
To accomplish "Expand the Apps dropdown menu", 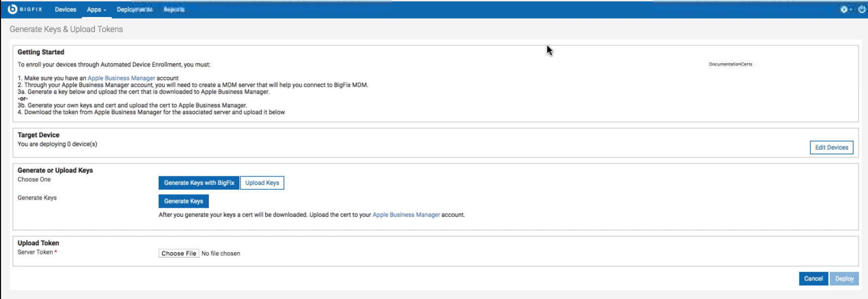I will pyautogui.click(x=96, y=10).
